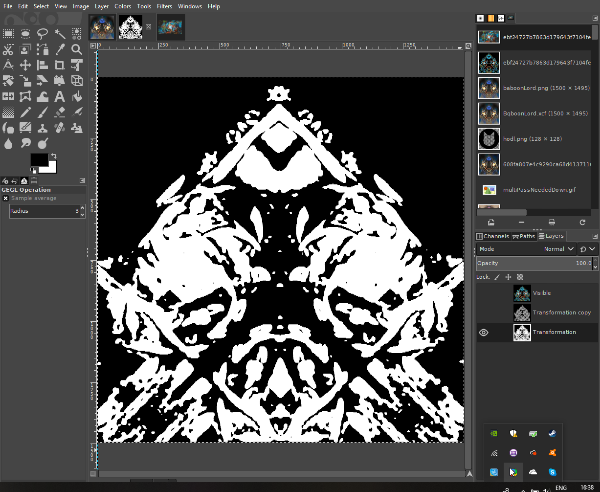Select the Ellipse Select tool
Image resolution: width=600 pixels, height=492 pixels.
tap(25, 34)
